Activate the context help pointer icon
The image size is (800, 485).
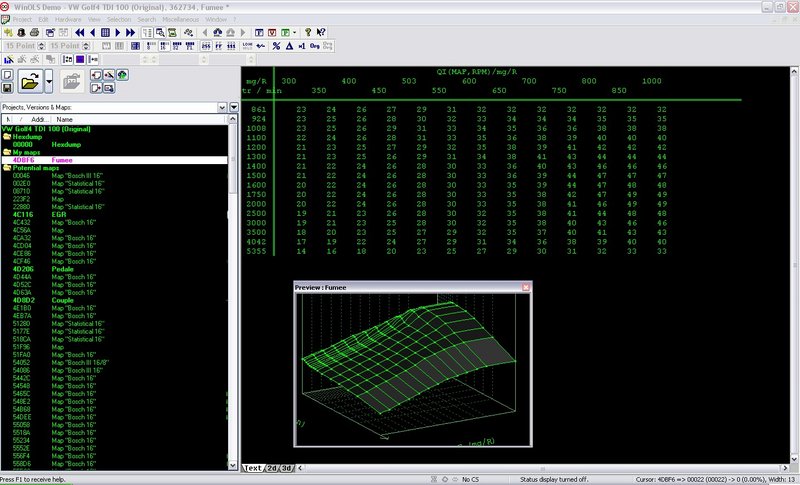click(321, 33)
